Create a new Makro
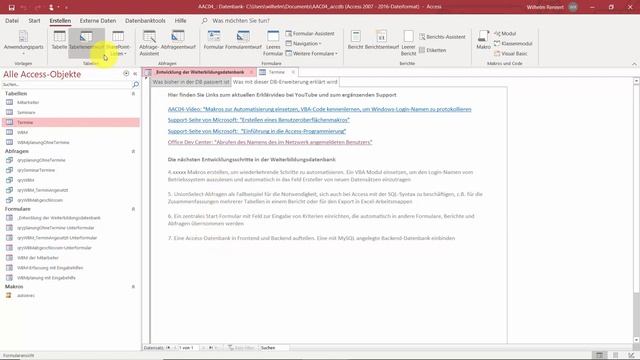Screen dimensions: 640x360 483,41
